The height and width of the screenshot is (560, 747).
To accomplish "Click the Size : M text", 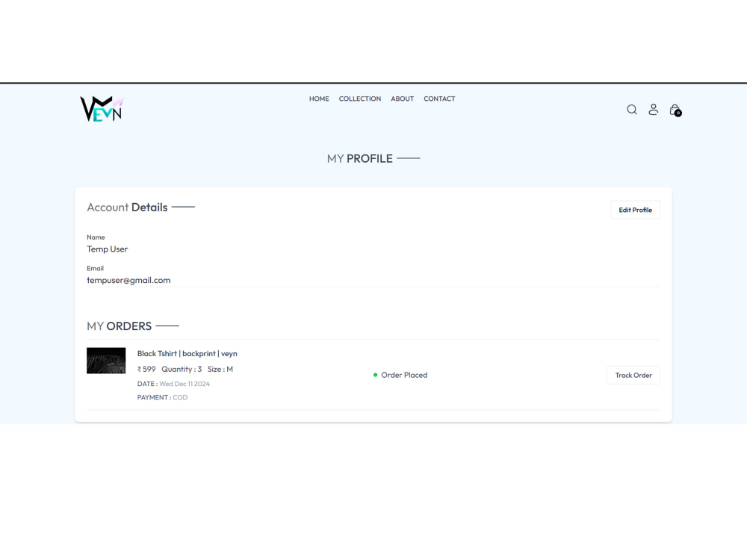I will click(220, 369).
